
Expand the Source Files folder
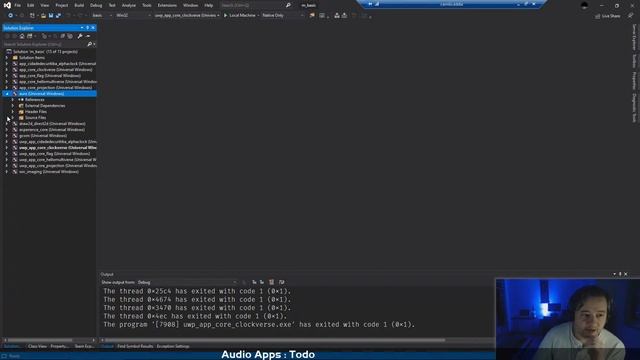[13, 118]
